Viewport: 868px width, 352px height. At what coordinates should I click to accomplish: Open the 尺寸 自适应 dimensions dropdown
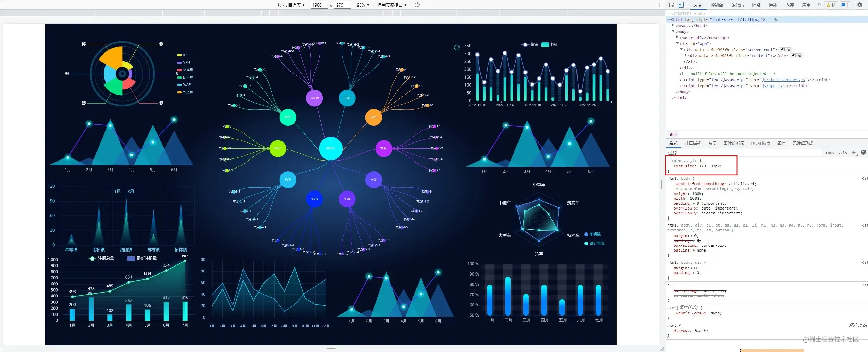[291, 5]
